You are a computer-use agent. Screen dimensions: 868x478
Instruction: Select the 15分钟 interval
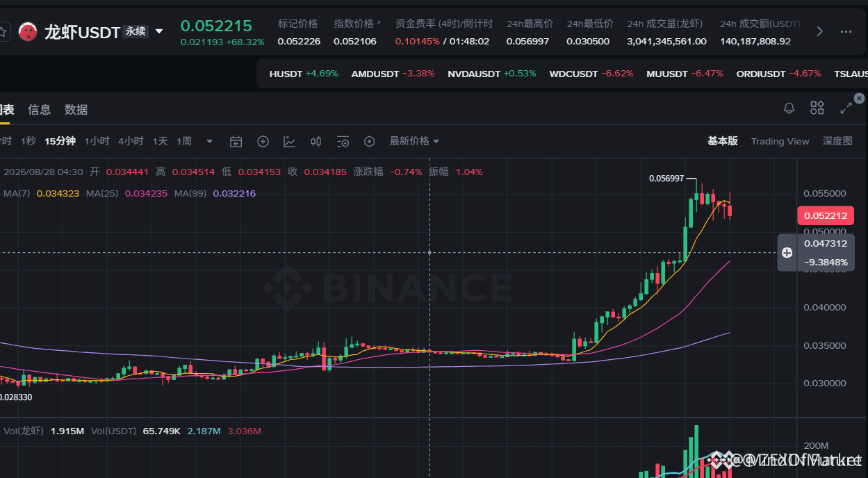point(60,141)
